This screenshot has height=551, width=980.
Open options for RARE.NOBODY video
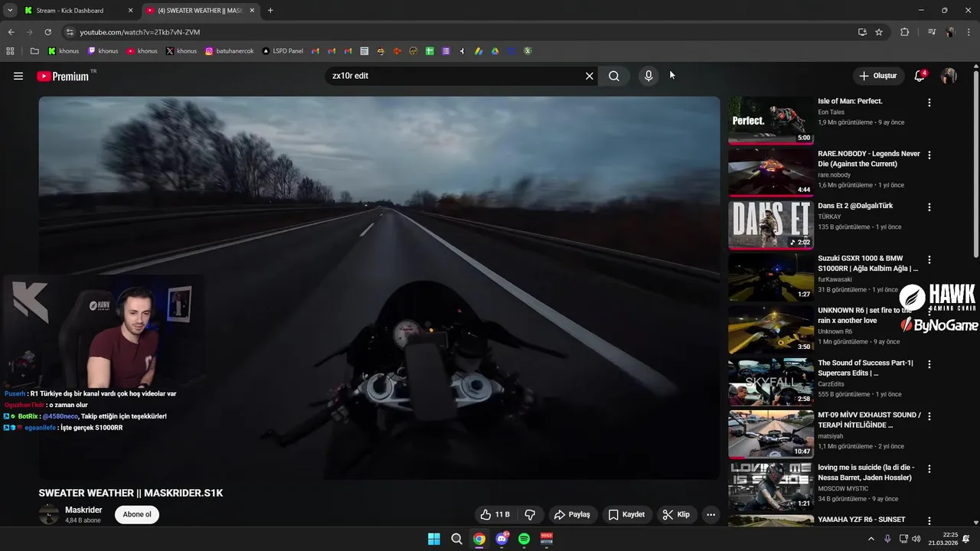tap(929, 155)
